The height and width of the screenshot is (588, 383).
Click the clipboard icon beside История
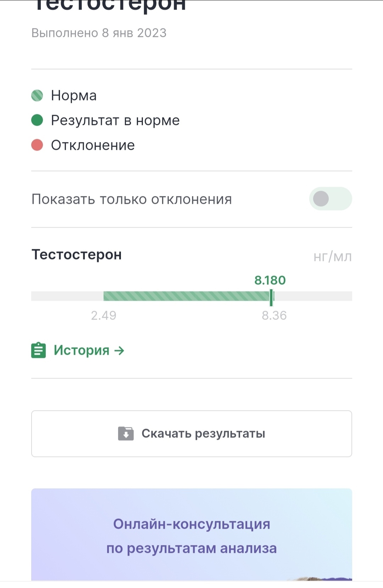(x=38, y=350)
